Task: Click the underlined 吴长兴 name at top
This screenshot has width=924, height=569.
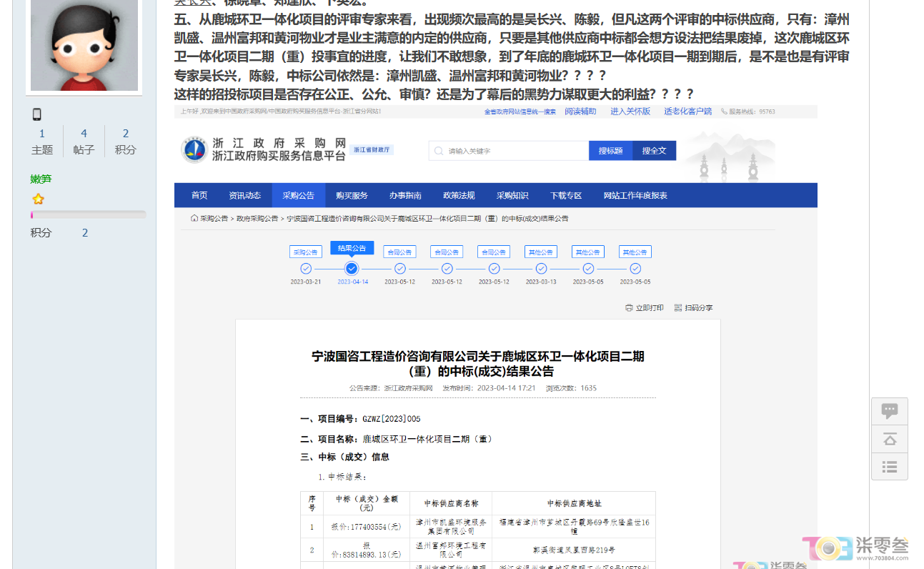Action: point(193,3)
